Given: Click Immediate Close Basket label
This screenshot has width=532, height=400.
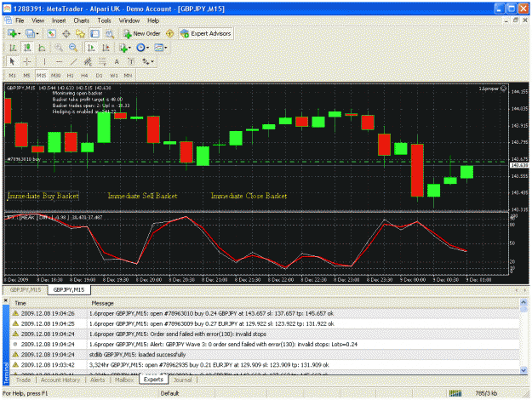Looking at the screenshot, I should pyautogui.click(x=249, y=196).
